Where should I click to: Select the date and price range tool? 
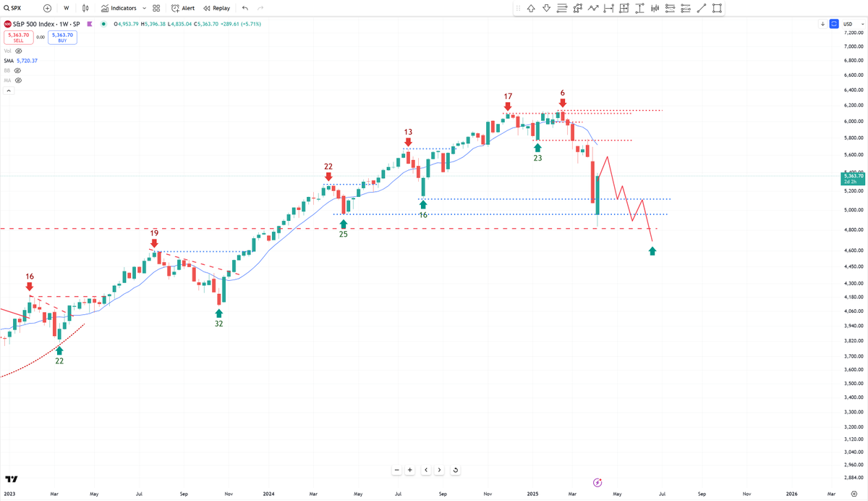click(624, 9)
